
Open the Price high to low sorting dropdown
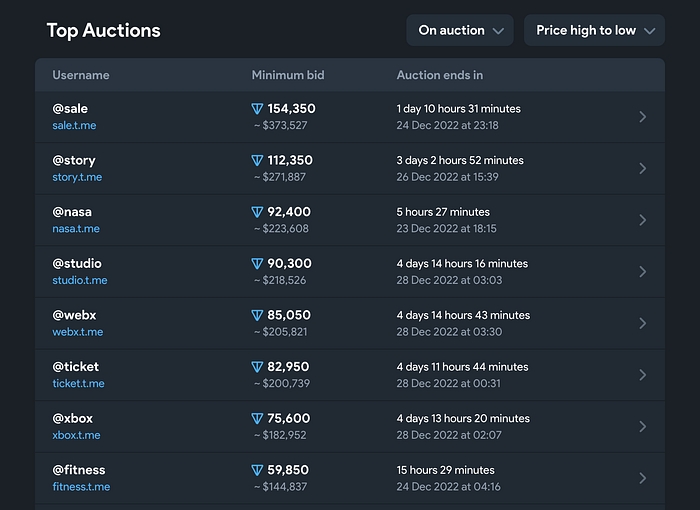(x=594, y=30)
